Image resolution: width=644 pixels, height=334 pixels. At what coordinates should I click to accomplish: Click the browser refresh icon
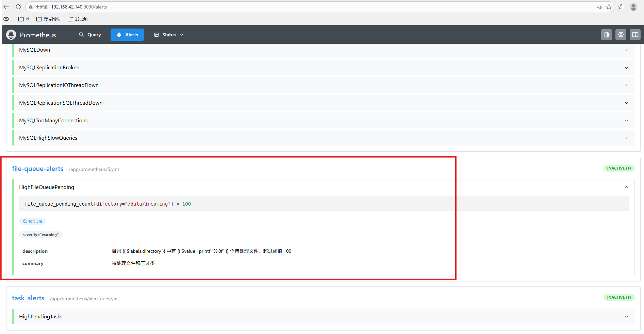18,7
